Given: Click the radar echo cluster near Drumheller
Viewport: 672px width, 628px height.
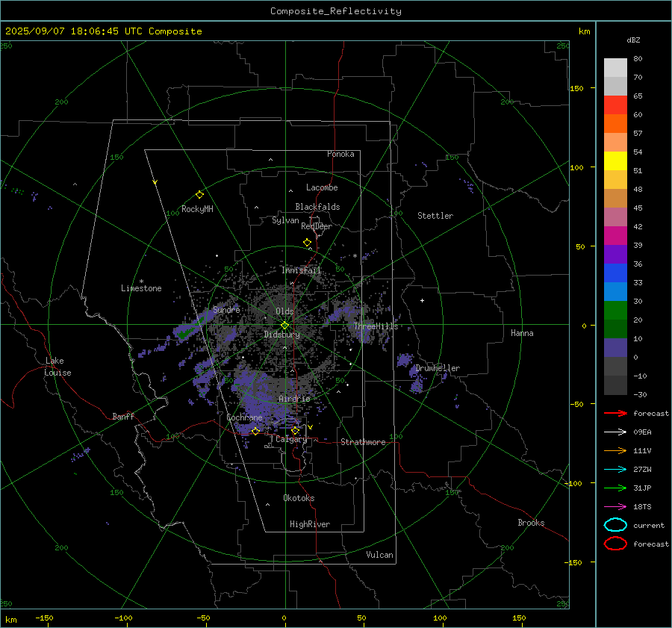Looking at the screenshot, I should pos(411,371).
